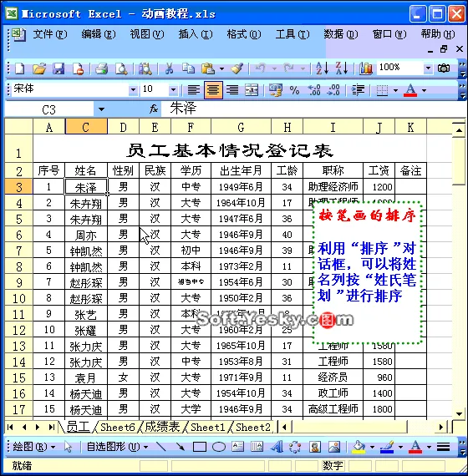This screenshot has width=468, height=476.
Task: Click the fx insert function icon
Action: (x=154, y=109)
